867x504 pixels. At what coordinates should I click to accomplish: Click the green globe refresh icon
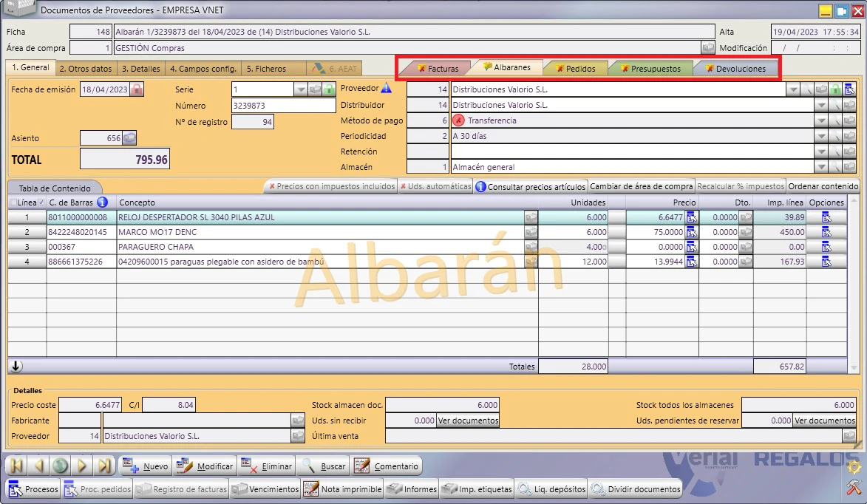coord(61,466)
